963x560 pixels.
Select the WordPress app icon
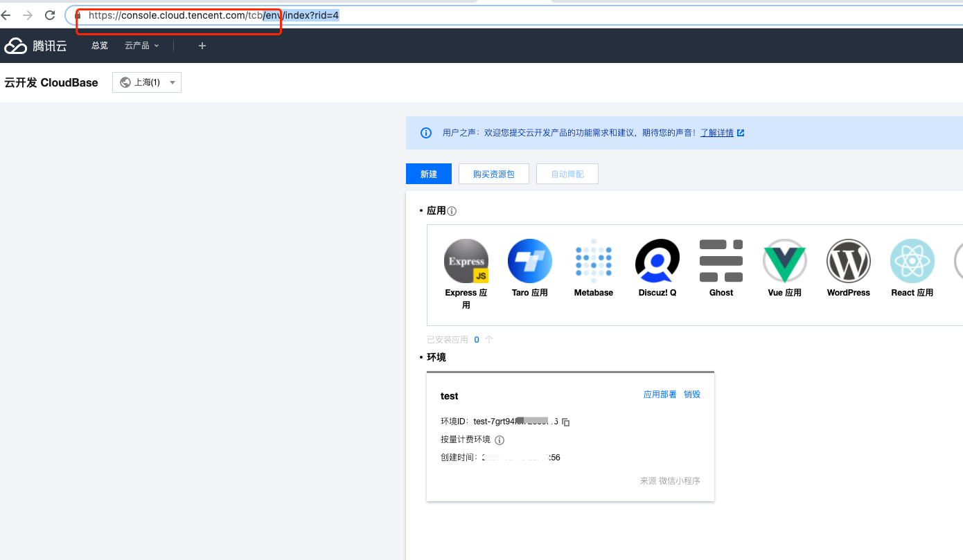click(849, 261)
